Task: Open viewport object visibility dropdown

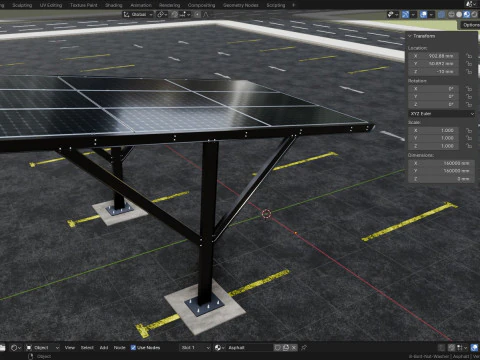Action: click(393, 14)
